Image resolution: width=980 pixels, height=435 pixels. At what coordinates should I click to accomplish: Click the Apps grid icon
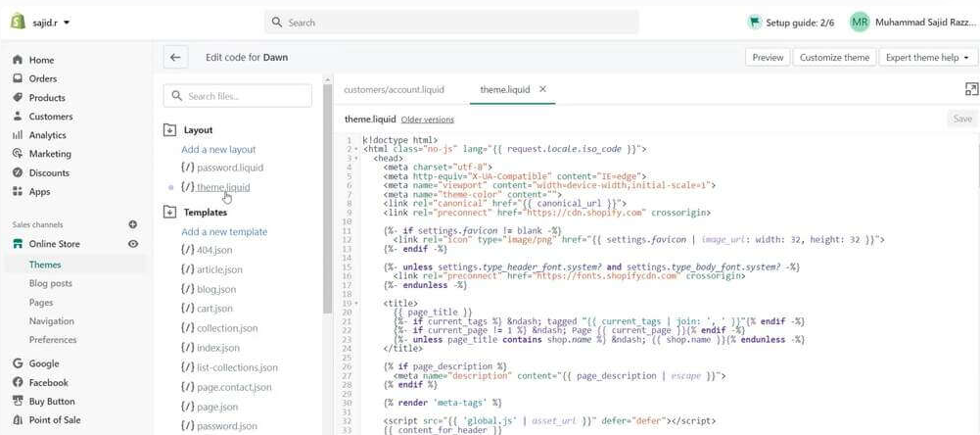coord(18,191)
